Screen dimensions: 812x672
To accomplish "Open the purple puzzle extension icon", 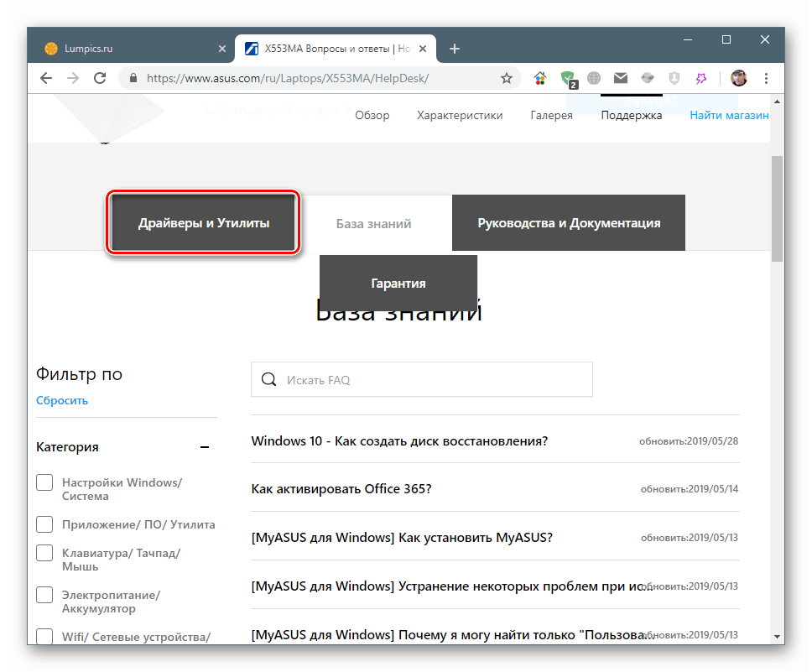I will click(x=701, y=78).
